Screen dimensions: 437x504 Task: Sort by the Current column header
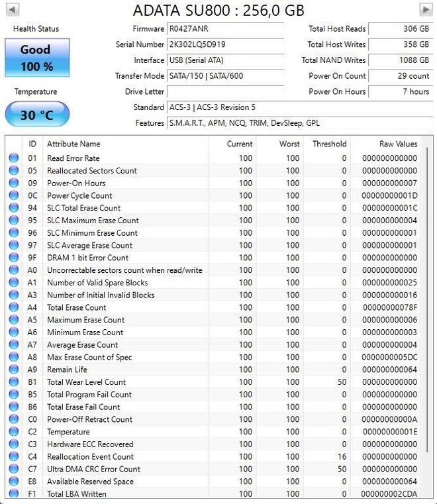pyautogui.click(x=232, y=144)
